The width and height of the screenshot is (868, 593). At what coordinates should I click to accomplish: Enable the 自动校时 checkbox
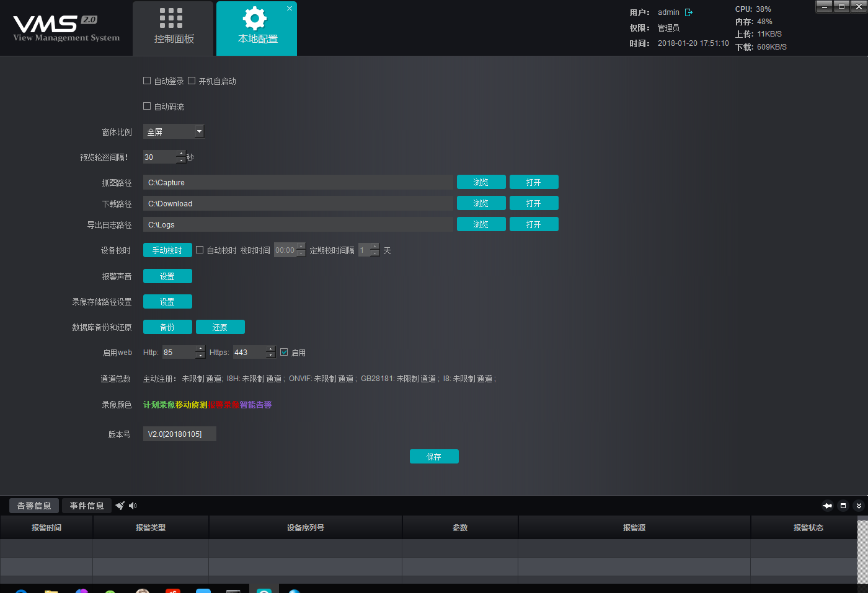tap(200, 250)
